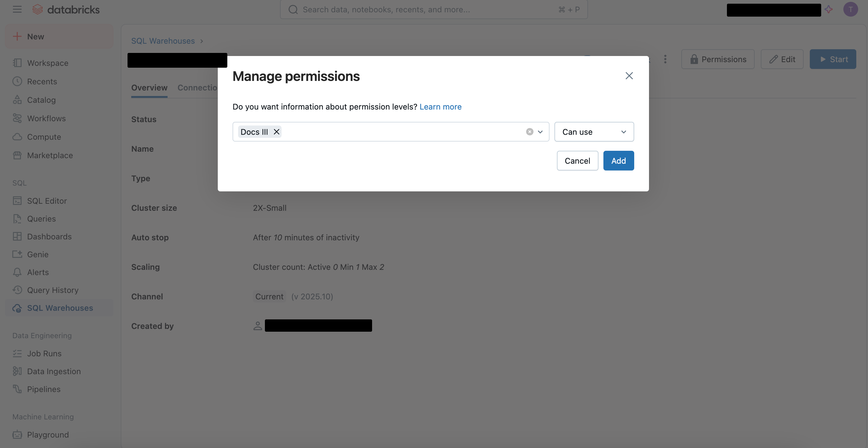Screen dimensions: 868x448
Task: Click the Cluster count scaling text
Action: 318,267
